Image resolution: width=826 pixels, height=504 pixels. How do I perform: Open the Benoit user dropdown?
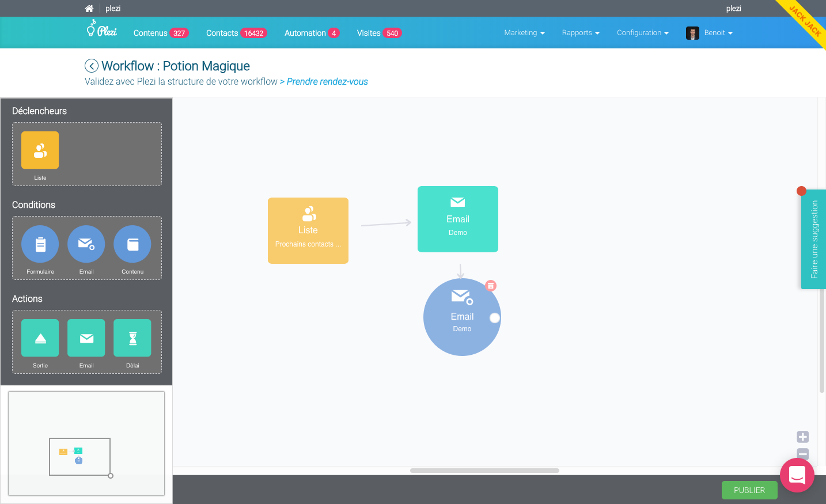(718, 33)
